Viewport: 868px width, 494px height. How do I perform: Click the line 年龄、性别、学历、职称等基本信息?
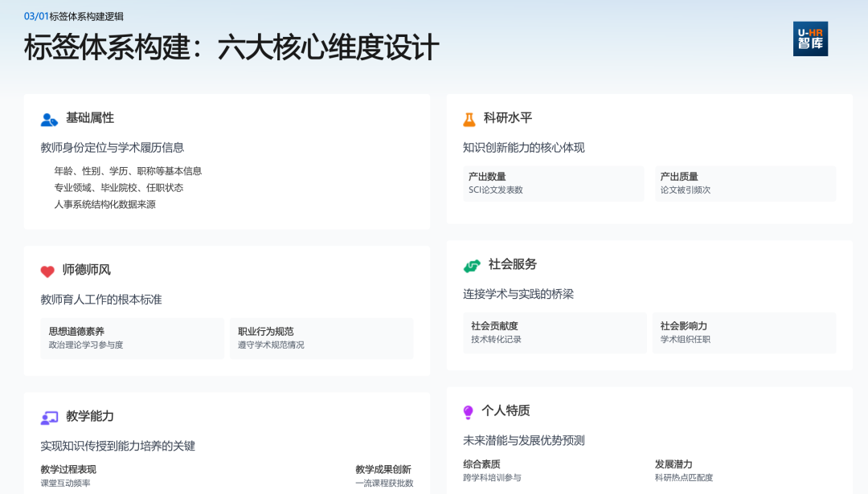coord(128,171)
